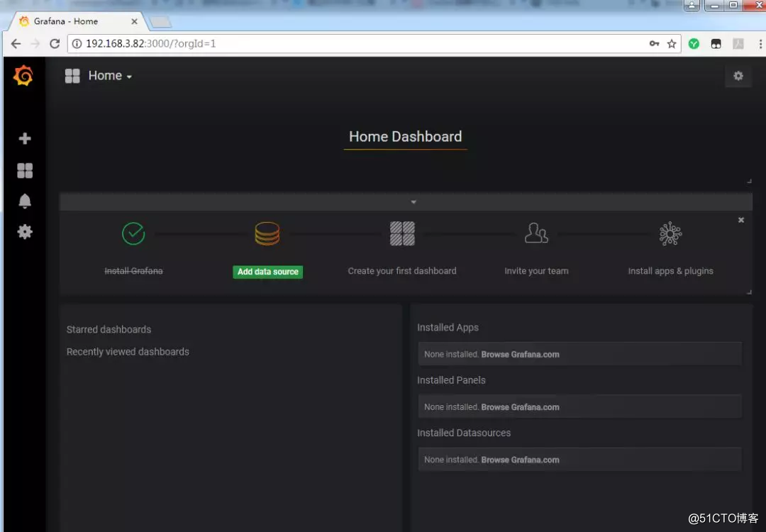Bookmark the page with the star icon
Viewport: 766px width, 532px height.
click(672, 44)
